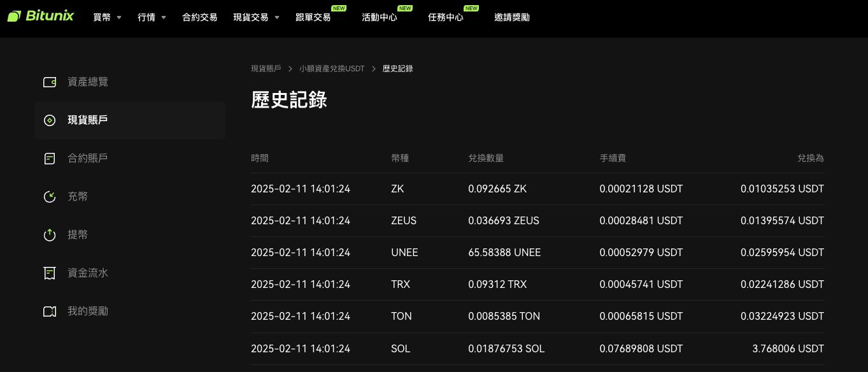Select 資金流水 in the sidebar
The height and width of the screenshot is (372, 868).
click(x=130, y=273)
